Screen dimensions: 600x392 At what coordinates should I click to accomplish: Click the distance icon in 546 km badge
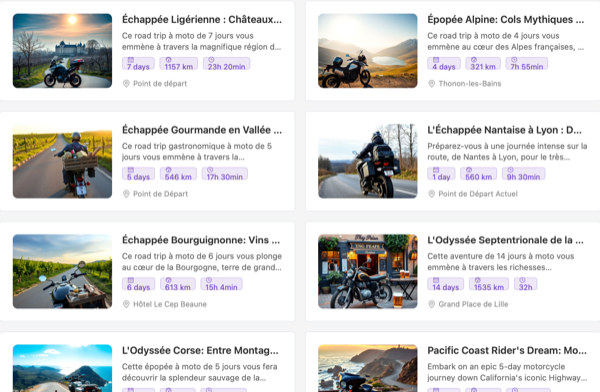pyautogui.click(x=168, y=170)
